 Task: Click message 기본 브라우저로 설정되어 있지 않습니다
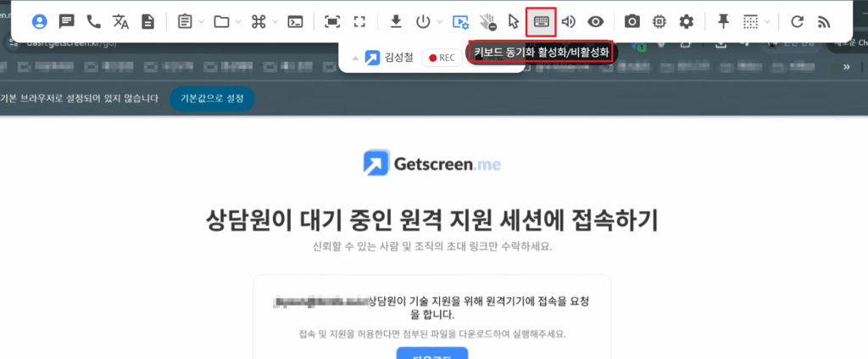79,98
